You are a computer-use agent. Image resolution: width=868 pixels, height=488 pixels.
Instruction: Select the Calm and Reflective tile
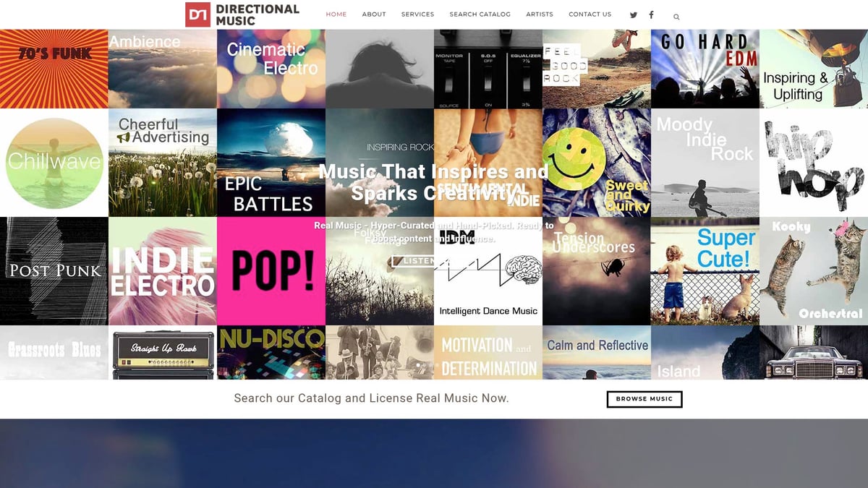point(596,353)
